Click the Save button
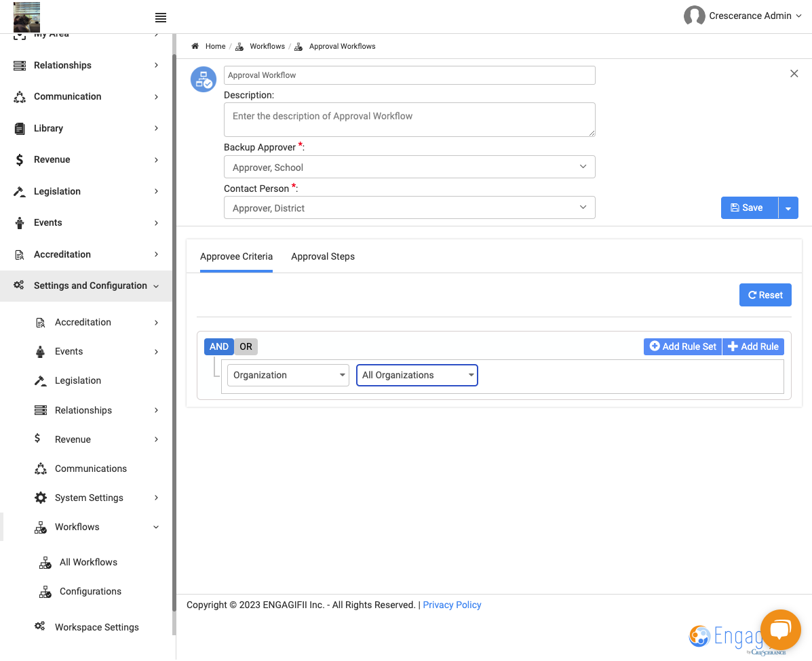This screenshot has width=812, height=661. click(x=750, y=208)
